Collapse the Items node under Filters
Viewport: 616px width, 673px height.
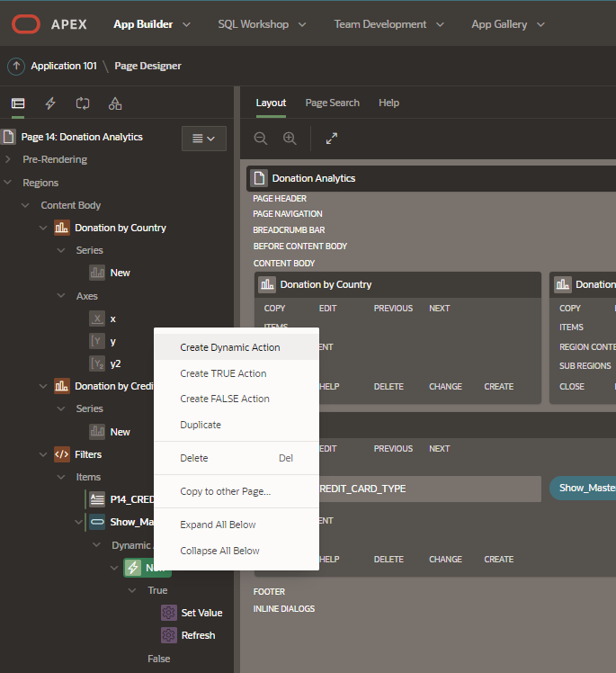click(x=61, y=477)
